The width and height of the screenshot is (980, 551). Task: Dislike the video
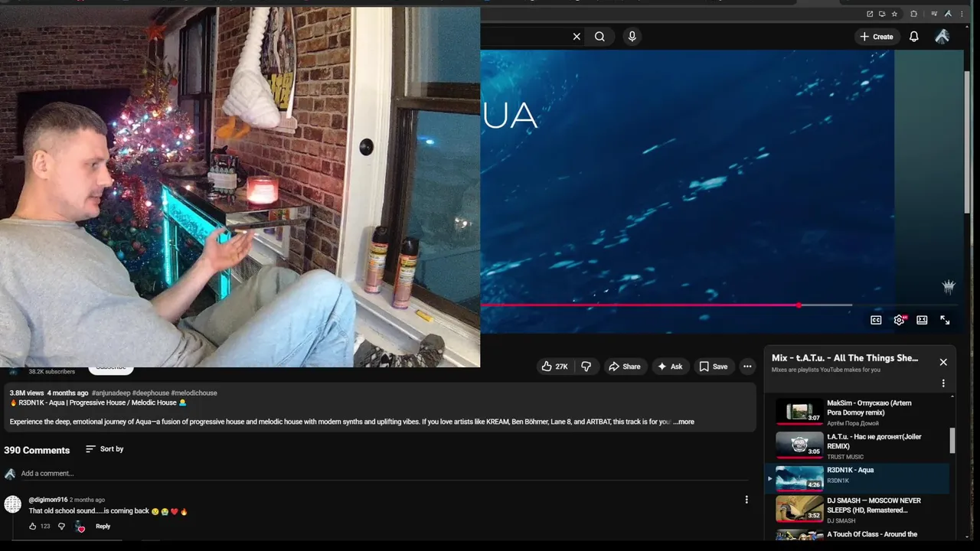point(586,367)
